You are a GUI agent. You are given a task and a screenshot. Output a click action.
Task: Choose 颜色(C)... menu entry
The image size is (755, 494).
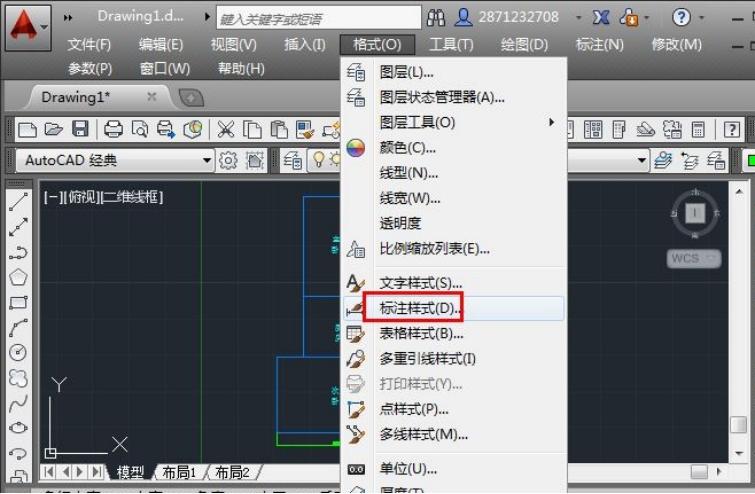(453, 148)
